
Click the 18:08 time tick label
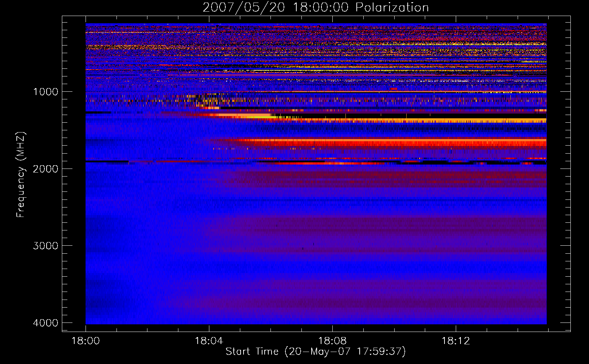point(332,341)
